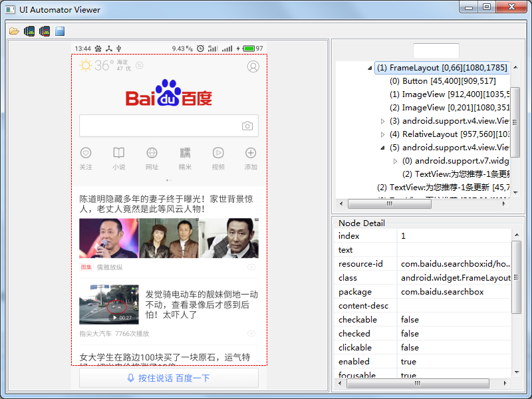Tap the user profile avatar icon
Image resolution: width=532 pixels, height=399 pixels.
(253, 66)
